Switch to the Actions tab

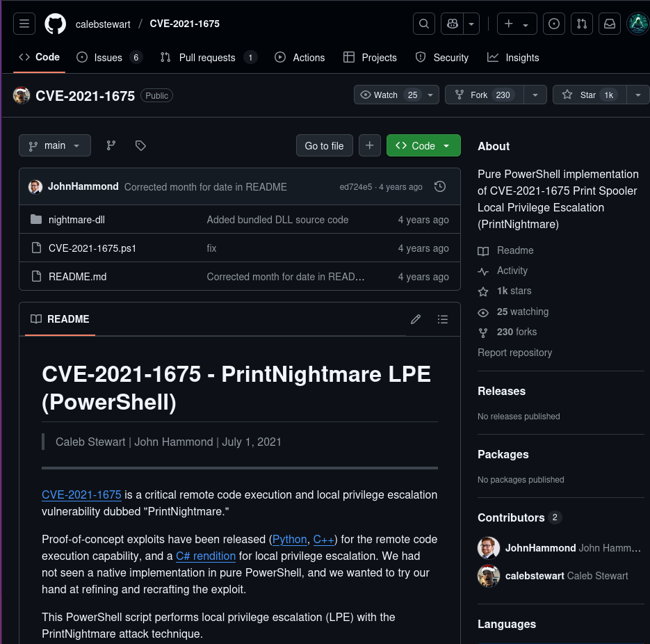[x=300, y=57]
